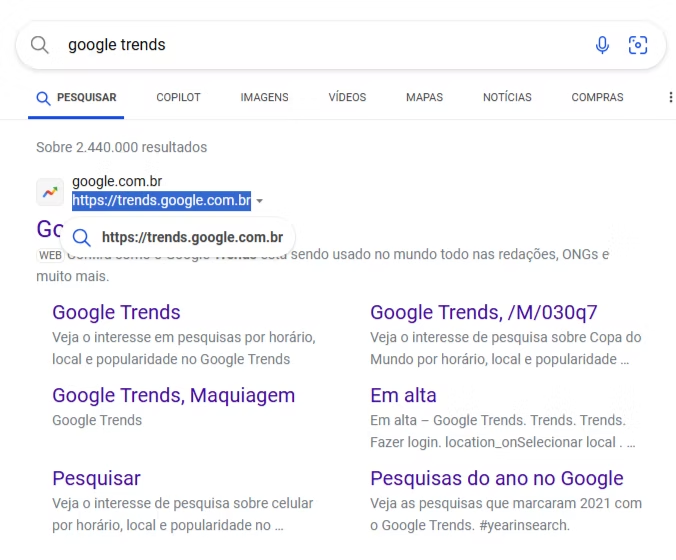Click the main result title starting Go
The width and height of the screenshot is (676, 560).
tap(50, 229)
